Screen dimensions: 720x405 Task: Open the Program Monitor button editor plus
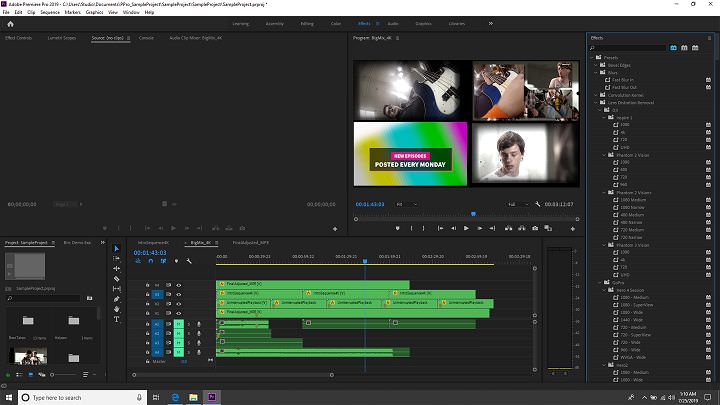(x=573, y=229)
